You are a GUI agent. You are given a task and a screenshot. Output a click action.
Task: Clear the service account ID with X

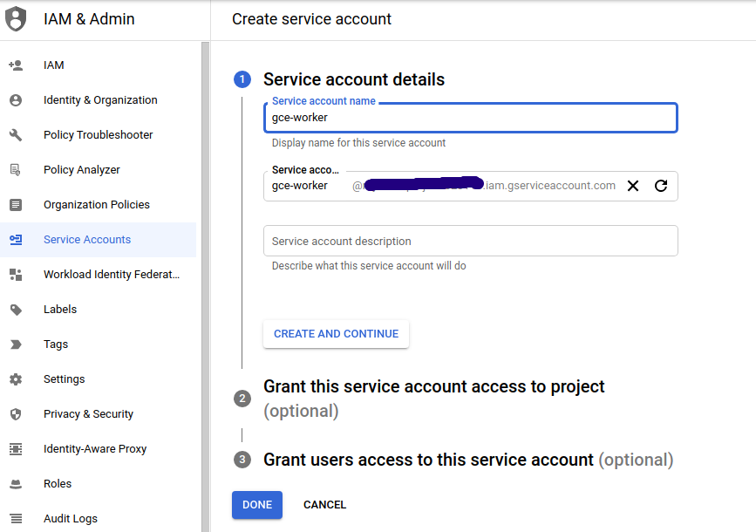(x=633, y=186)
